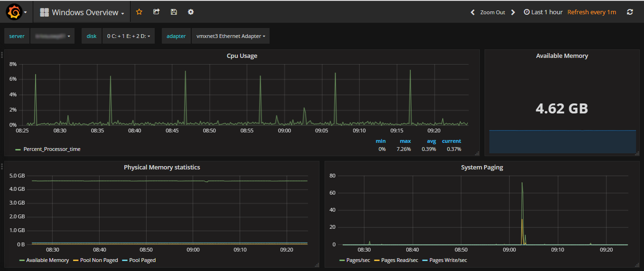Expand the disk selection dropdown
Image resolution: width=644 pixels, height=271 pixels.
(129, 36)
